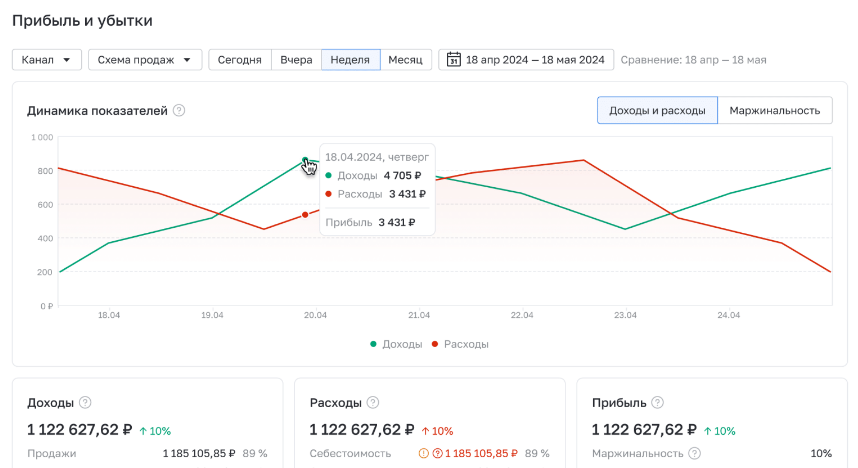
Task: Click the Доходы и расходы chart button
Action: 657,110
